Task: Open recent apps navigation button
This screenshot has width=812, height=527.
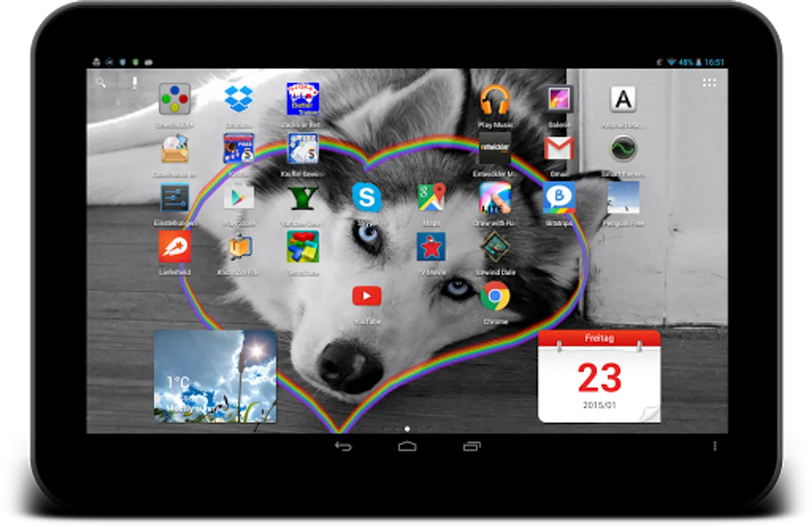Action: click(472, 446)
